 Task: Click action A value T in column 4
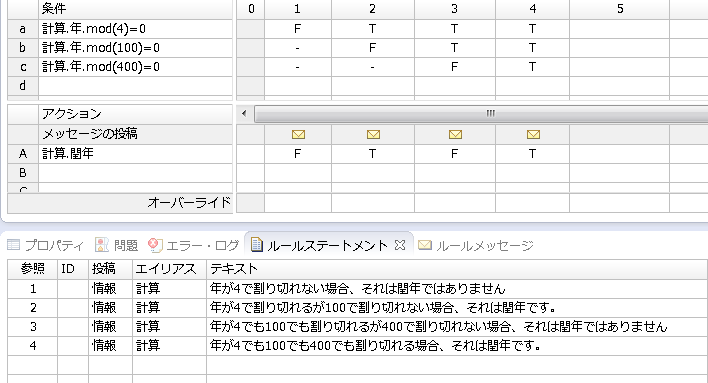click(x=533, y=154)
